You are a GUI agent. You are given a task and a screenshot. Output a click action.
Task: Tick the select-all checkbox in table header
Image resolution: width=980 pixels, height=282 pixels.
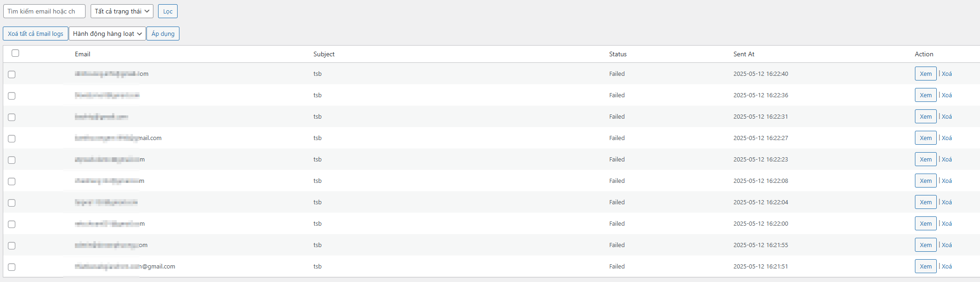tap(15, 53)
